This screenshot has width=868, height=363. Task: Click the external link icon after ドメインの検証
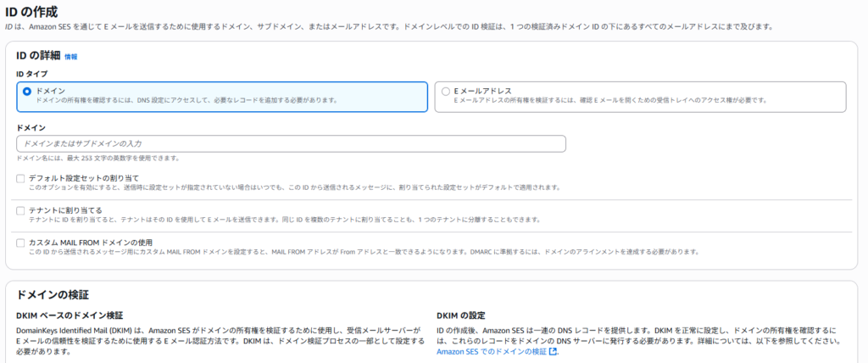pyautogui.click(x=554, y=351)
